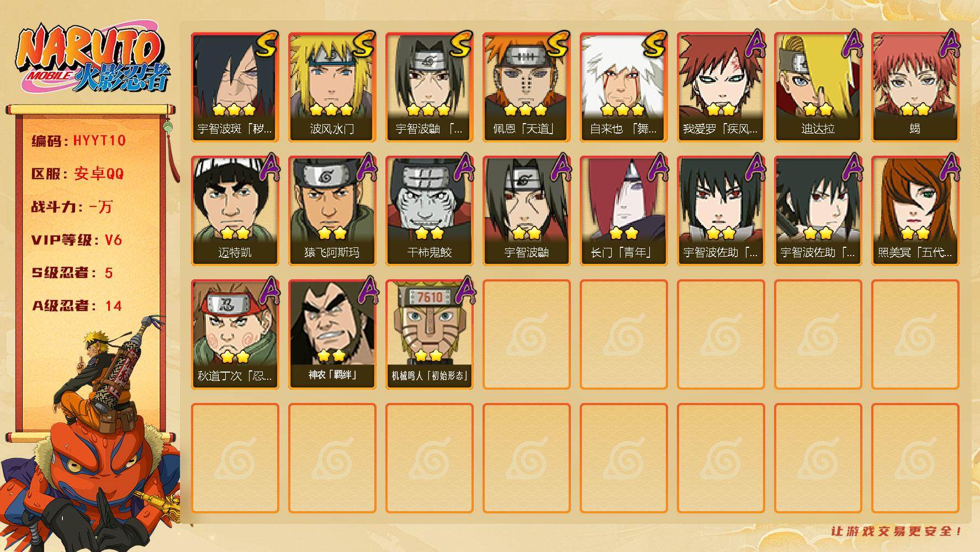Click the S rank badge on 波风水门
980x552 pixels.
tap(364, 45)
